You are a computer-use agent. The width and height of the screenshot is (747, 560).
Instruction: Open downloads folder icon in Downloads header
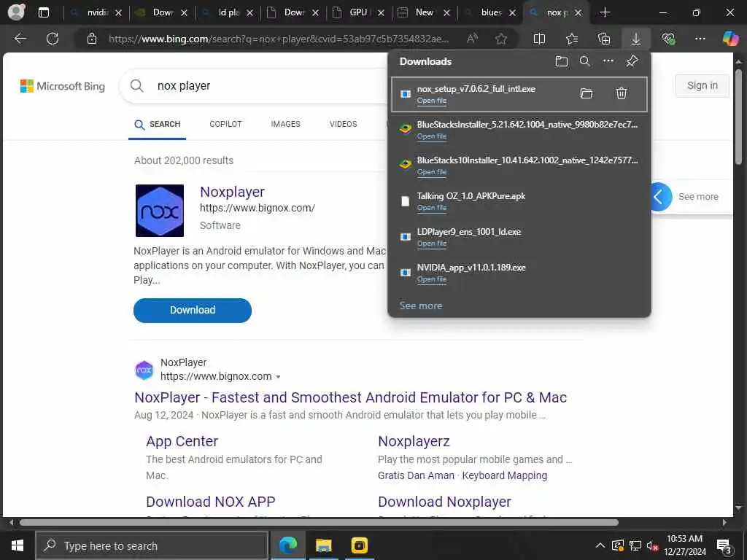coord(561,61)
